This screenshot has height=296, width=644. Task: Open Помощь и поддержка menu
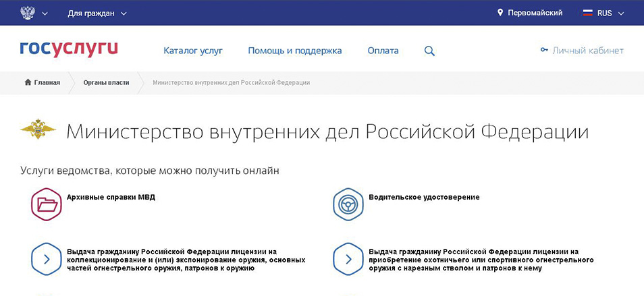[295, 51]
